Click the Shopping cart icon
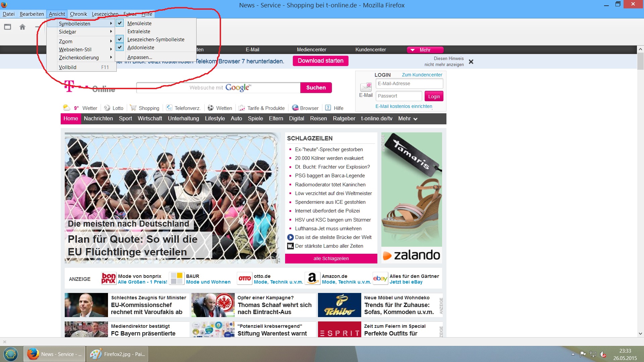 coord(133,108)
